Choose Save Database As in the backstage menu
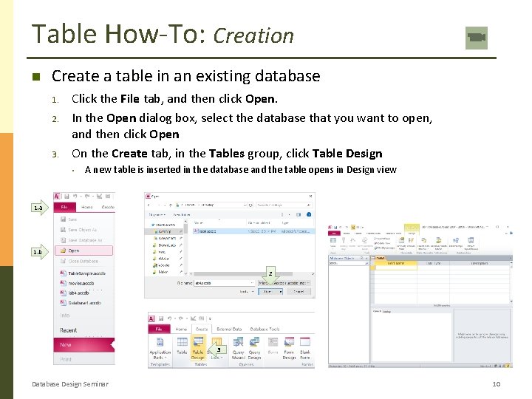Image resolution: width=532 pixels, height=399 pixels. coord(81,240)
